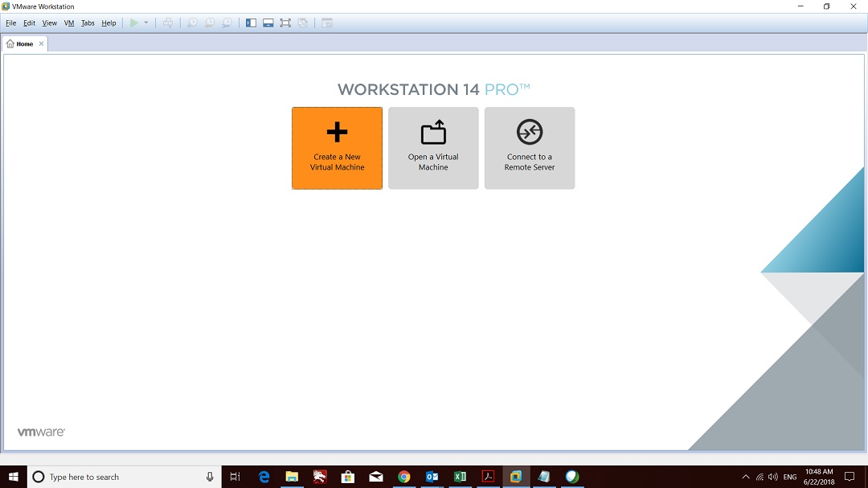Click the console view toolbar icon

[327, 23]
